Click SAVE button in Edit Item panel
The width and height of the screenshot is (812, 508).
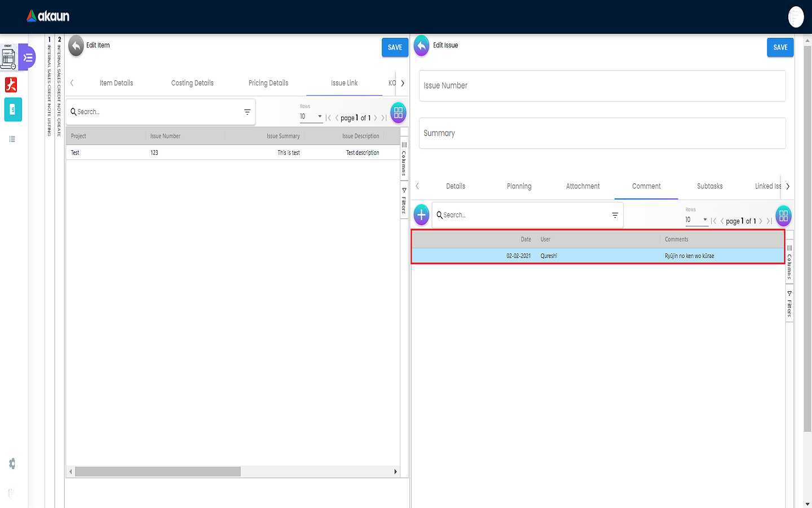[395, 47]
